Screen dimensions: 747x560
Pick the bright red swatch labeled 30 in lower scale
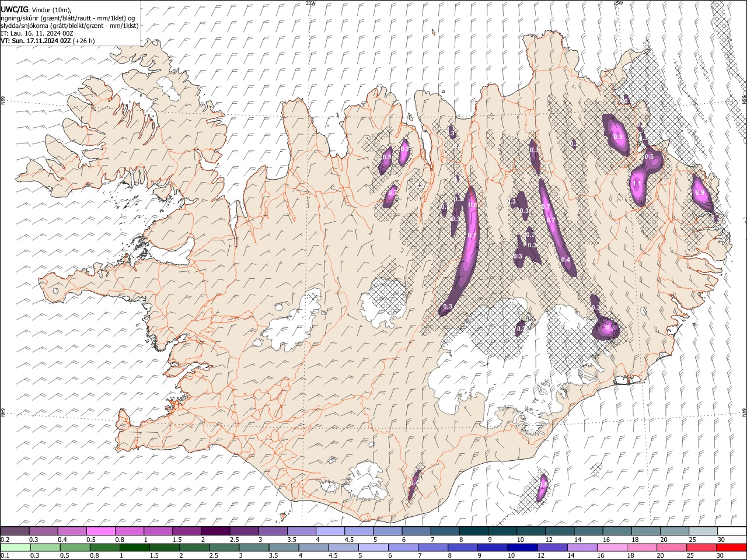(x=732, y=547)
